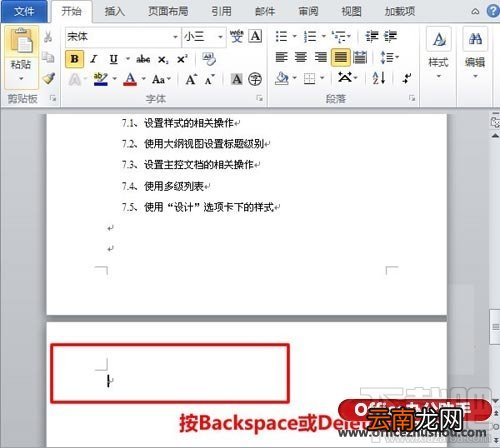Switch to the 页面布局 tab
Screen dimensions: 500x448
168,11
